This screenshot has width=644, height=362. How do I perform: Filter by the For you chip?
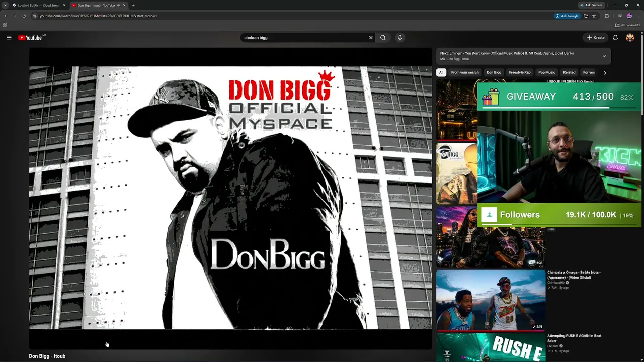(589, 72)
